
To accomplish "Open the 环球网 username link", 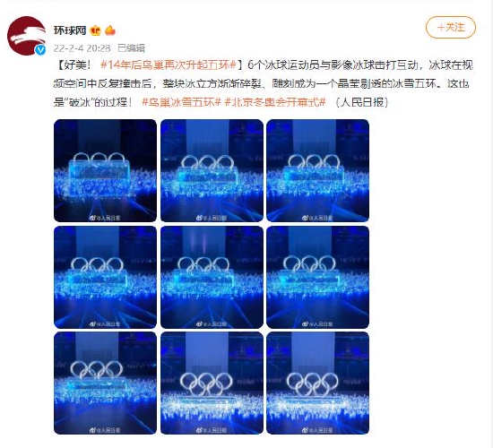I will pyautogui.click(x=70, y=30).
